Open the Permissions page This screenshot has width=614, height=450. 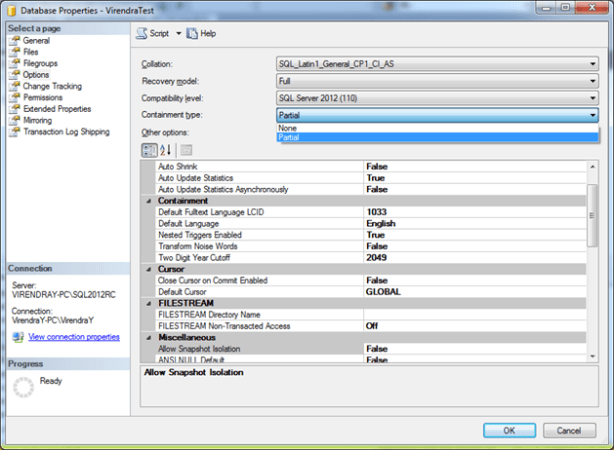pos(43,98)
